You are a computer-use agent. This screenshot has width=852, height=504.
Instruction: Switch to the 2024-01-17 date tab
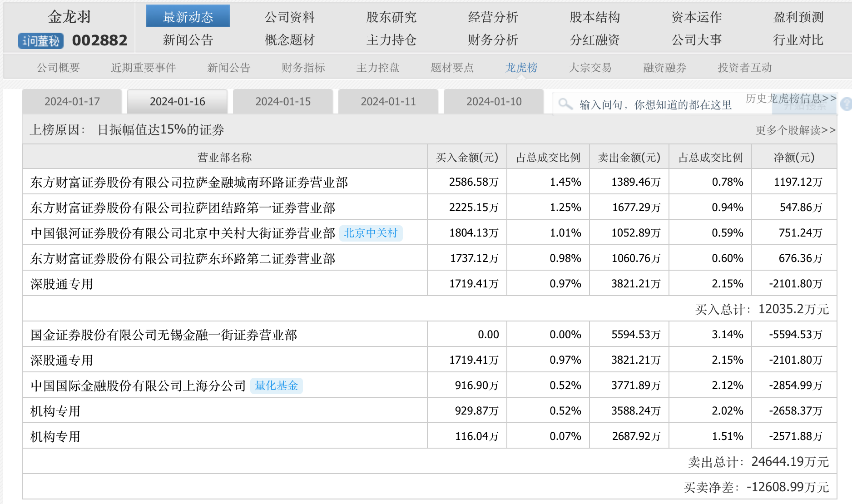(x=72, y=102)
